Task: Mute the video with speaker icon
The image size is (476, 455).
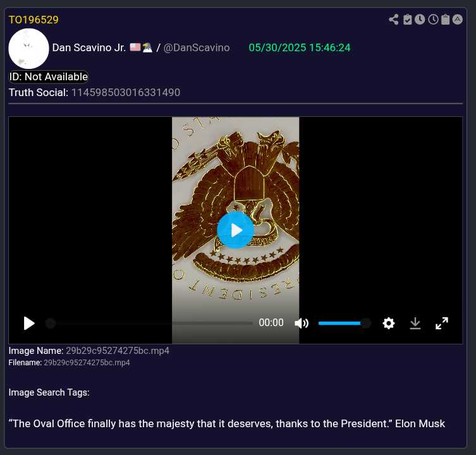Action: [302, 323]
